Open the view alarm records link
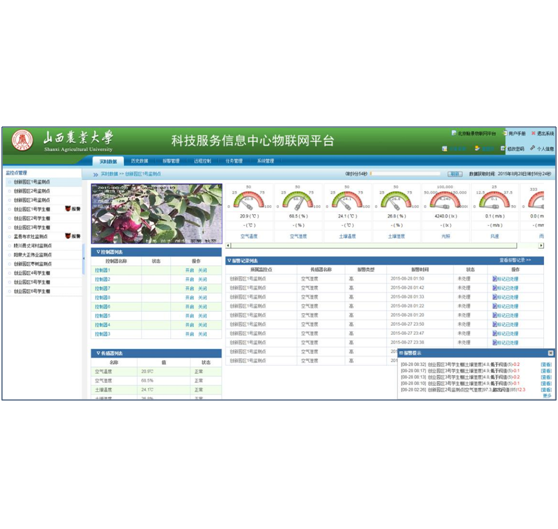 pos(515,260)
